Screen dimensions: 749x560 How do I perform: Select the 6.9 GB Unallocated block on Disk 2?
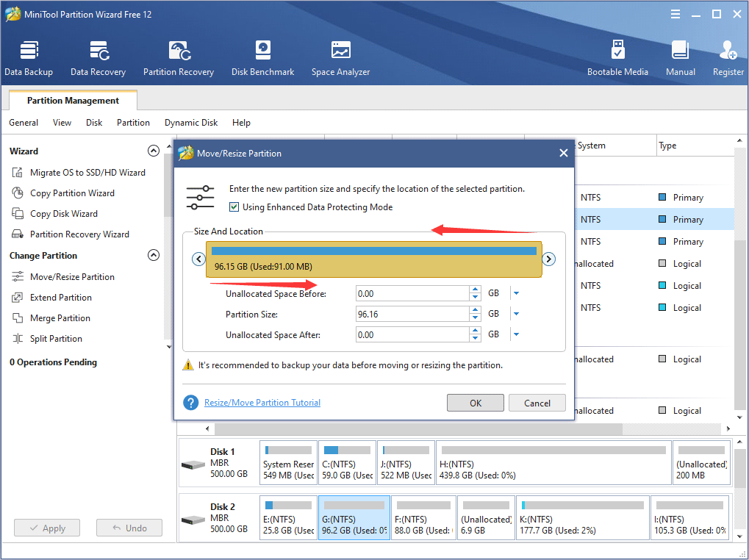click(487, 517)
